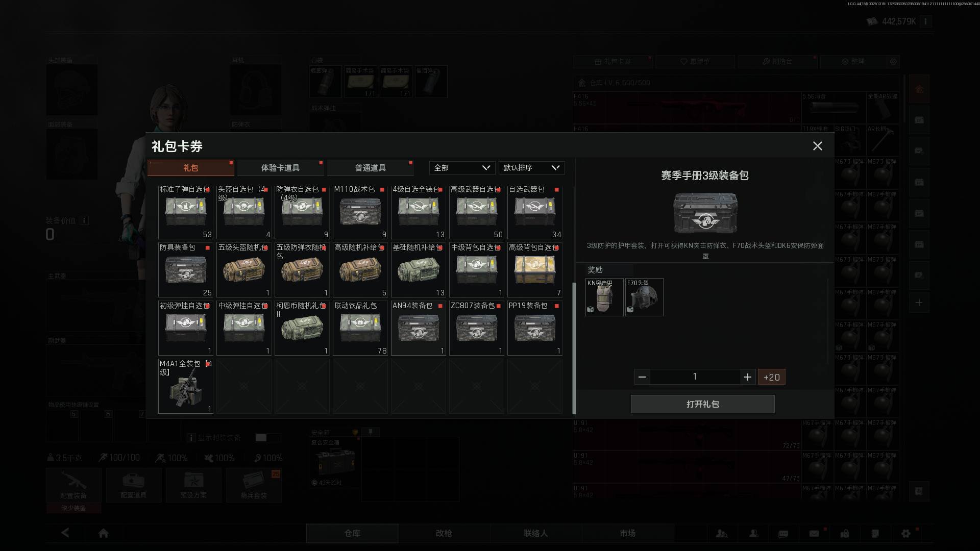Click the KN突击甲 reward item

click(x=604, y=297)
